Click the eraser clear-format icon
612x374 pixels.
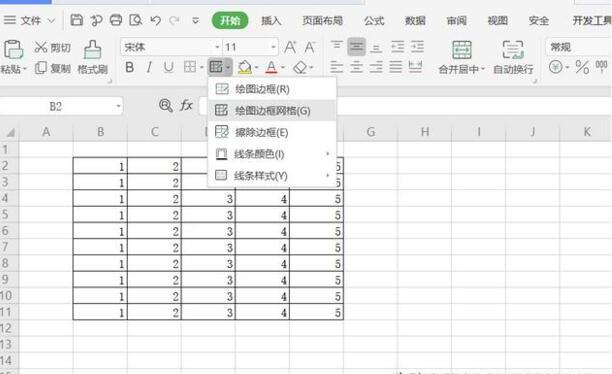click(300, 67)
